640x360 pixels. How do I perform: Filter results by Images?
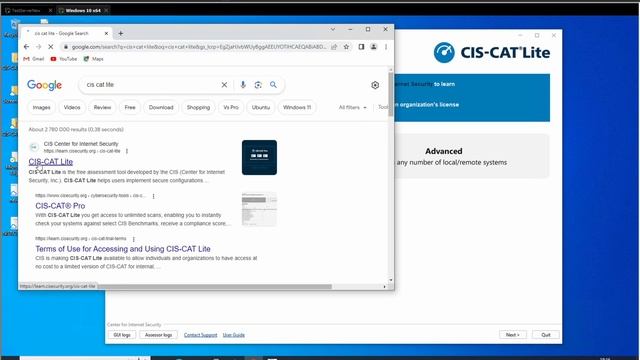[x=41, y=107]
